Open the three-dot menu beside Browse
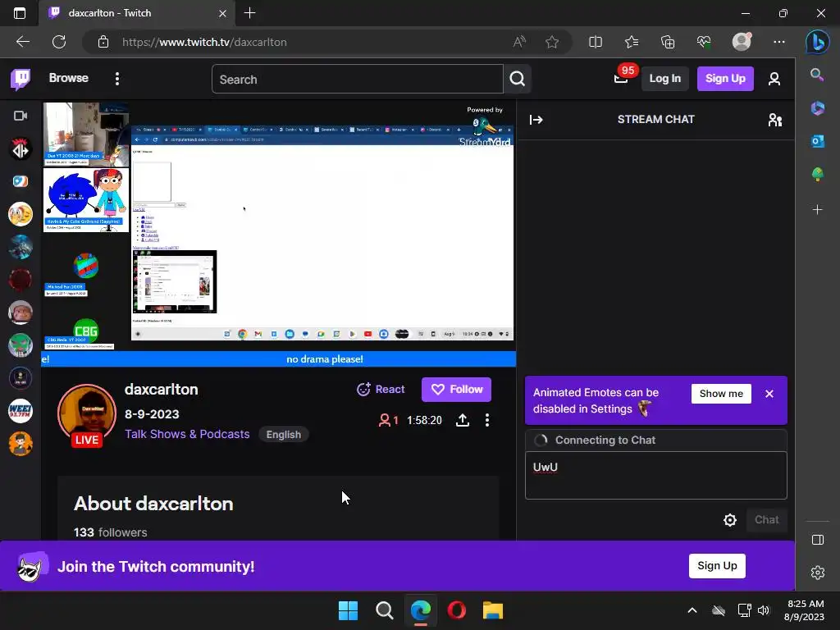 point(117,79)
